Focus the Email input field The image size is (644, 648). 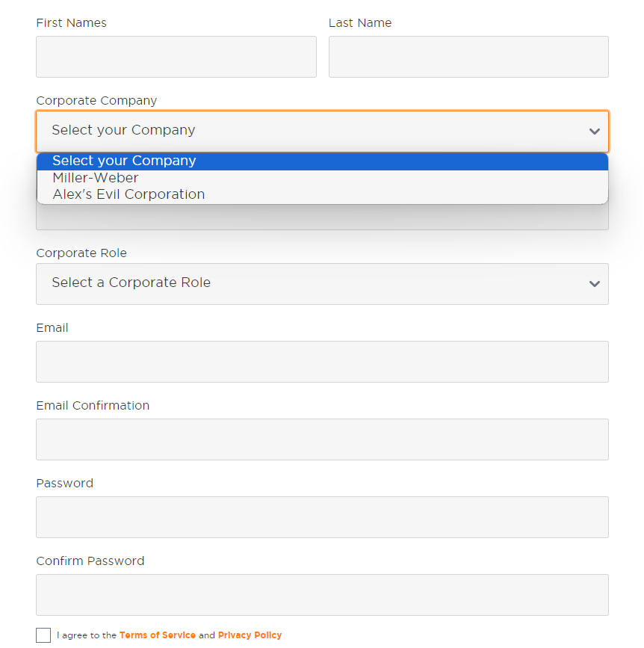click(322, 362)
